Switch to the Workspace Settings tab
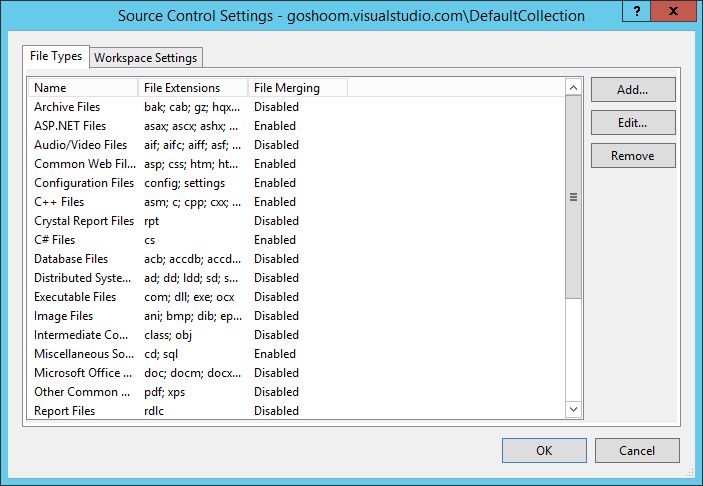This screenshot has width=703, height=486. (146, 58)
